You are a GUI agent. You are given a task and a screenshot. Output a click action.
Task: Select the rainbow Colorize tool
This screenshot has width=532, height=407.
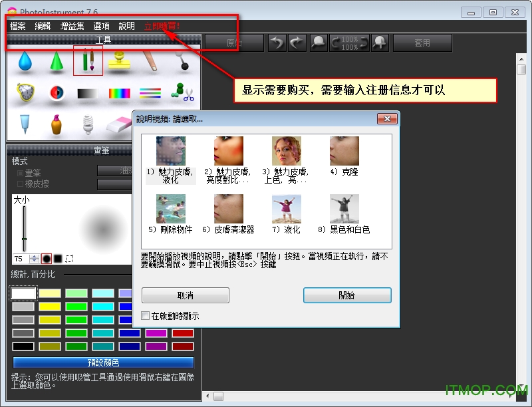click(120, 91)
